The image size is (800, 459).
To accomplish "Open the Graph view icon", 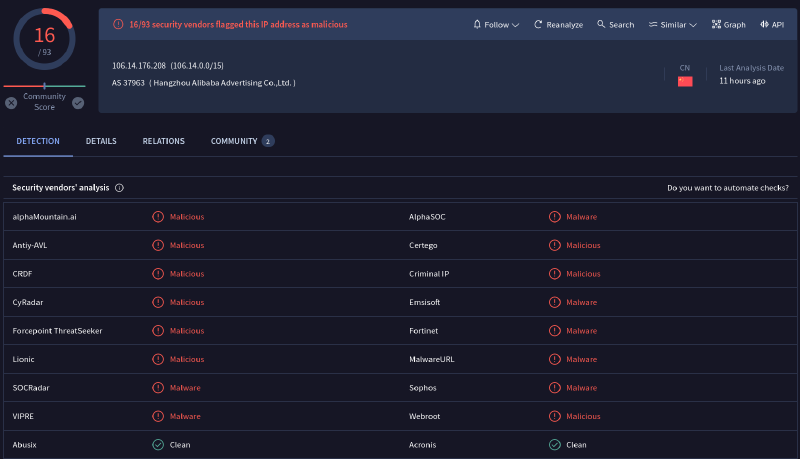I will click(x=716, y=25).
